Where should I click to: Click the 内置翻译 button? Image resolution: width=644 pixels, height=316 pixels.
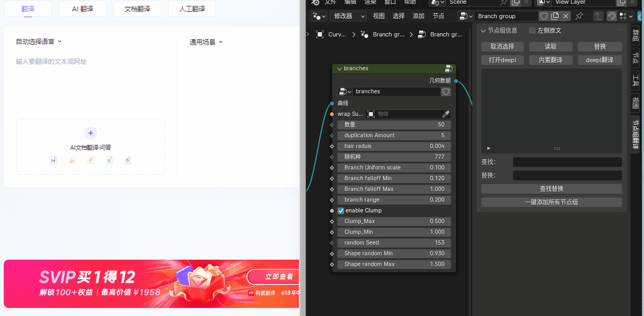(x=551, y=60)
